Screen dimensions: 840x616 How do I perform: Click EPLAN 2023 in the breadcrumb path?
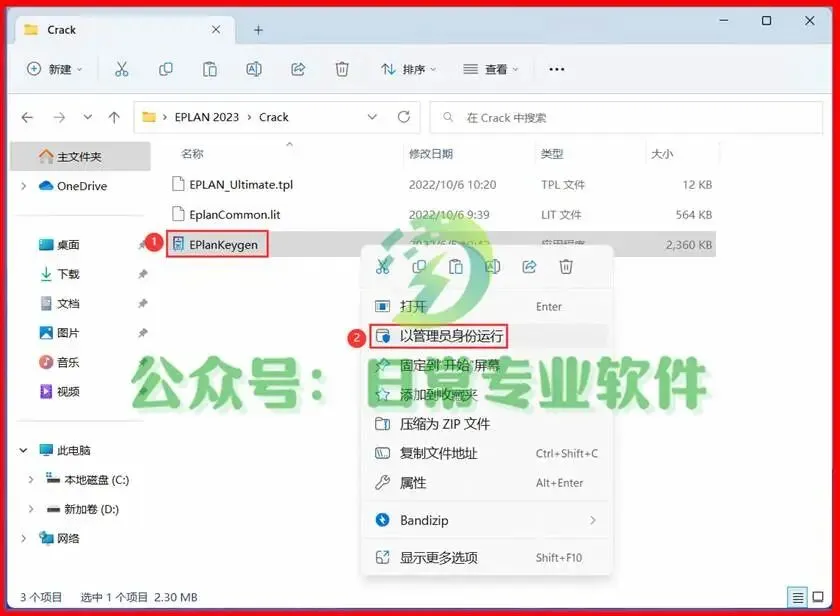pyautogui.click(x=207, y=117)
